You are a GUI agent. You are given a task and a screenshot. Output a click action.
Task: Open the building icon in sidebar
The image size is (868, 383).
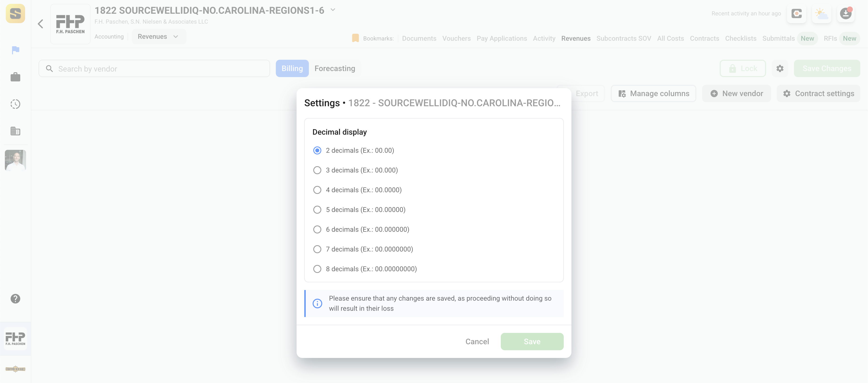pyautogui.click(x=15, y=131)
